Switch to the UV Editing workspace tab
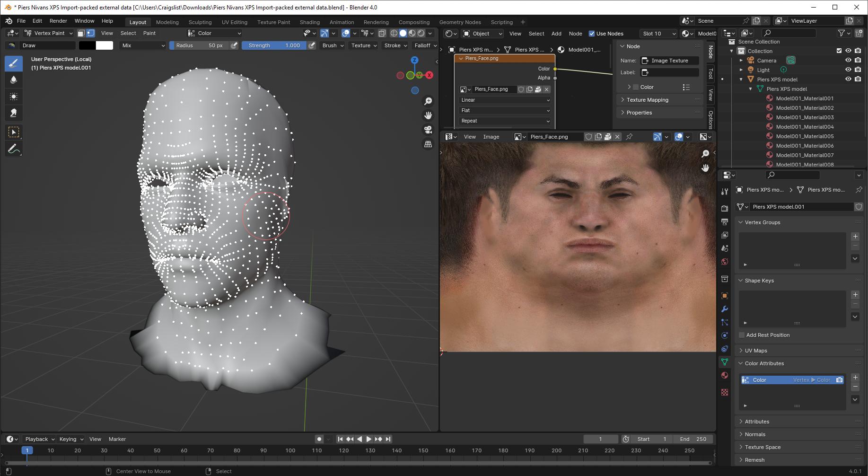 234,22
